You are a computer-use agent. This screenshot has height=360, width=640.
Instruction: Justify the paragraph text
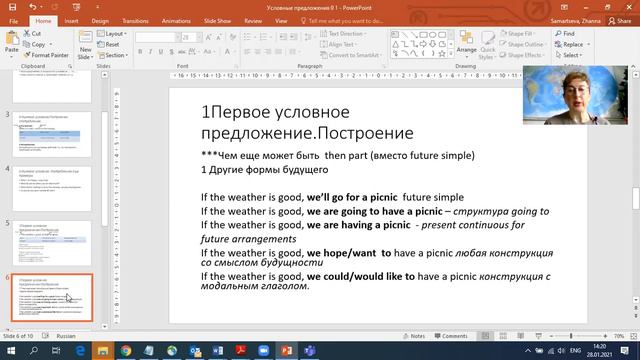click(x=278, y=52)
